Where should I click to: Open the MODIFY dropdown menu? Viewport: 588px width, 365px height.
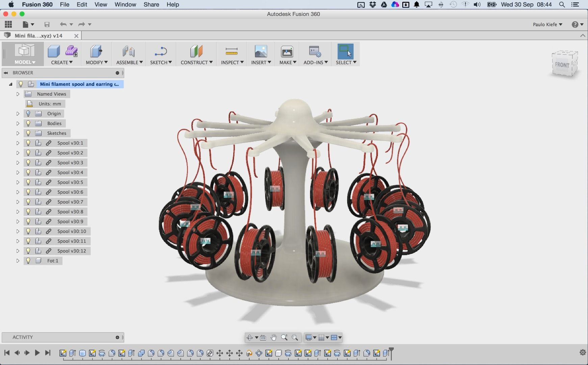point(97,63)
